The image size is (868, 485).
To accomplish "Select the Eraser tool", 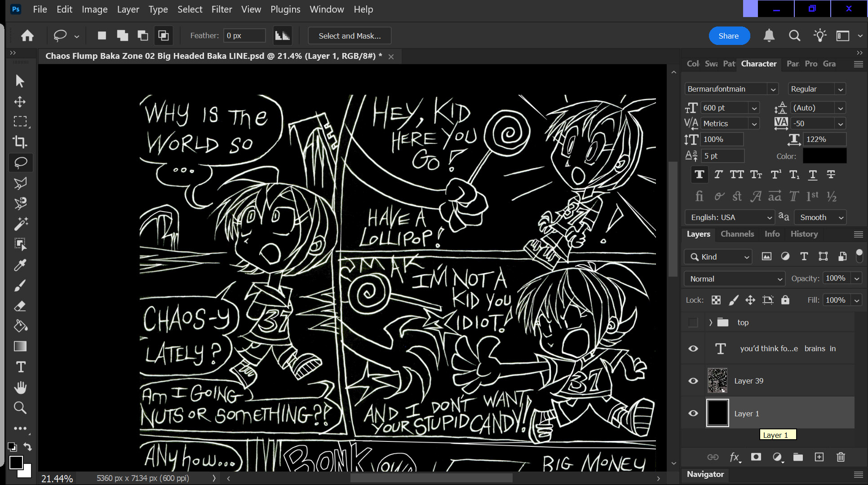I will [x=20, y=306].
